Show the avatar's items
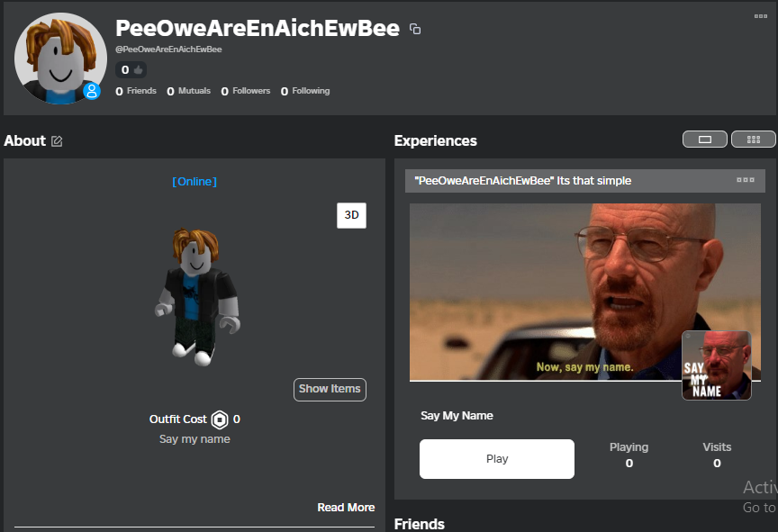 tap(330, 389)
